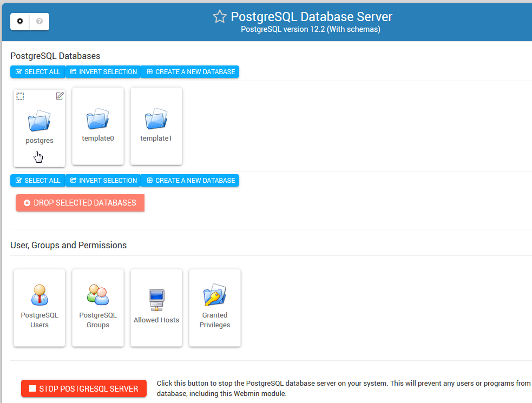Favorite PostgreSQL Database Server with star
The image size is (532, 403).
point(220,17)
